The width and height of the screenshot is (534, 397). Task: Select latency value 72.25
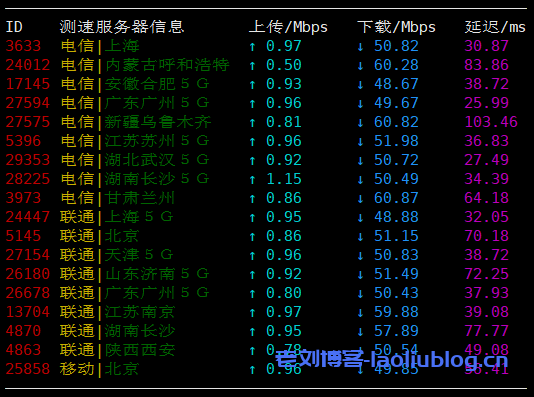[x=487, y=274]
